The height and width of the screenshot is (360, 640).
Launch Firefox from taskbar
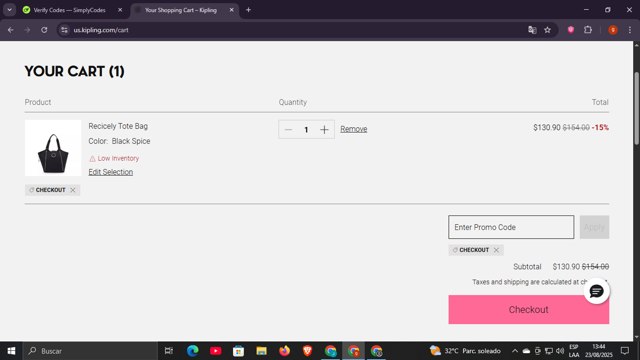284,351
